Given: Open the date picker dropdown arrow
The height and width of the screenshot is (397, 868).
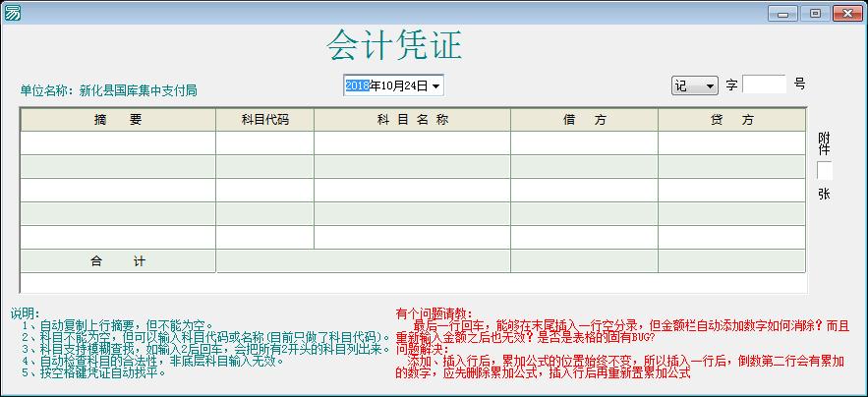Looking at the screenshot, I should point(436,86).
